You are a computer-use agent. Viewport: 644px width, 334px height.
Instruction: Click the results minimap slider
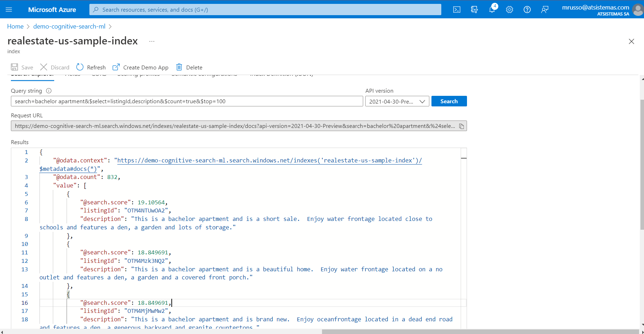[464, 158]
